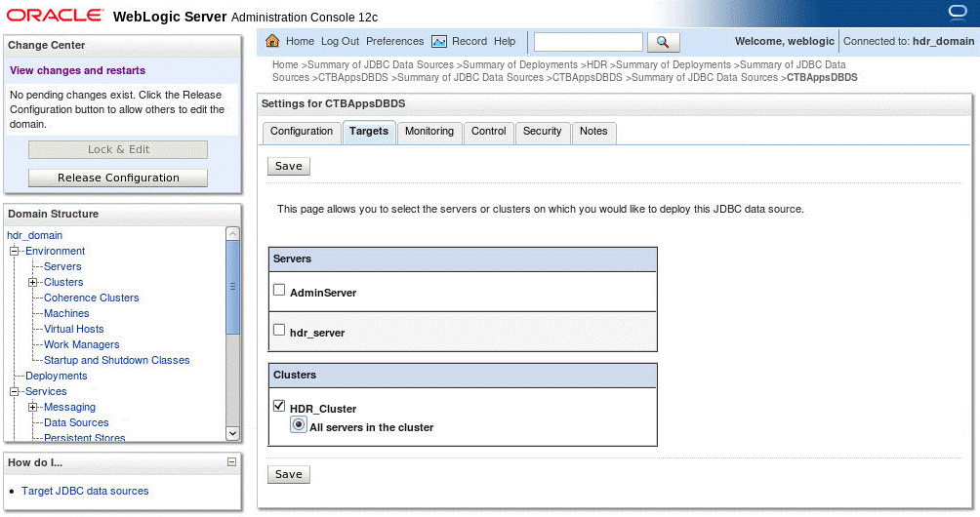Collapse the How do I panel
Viewport: 980px width, 517px height.
coord(231,462)
